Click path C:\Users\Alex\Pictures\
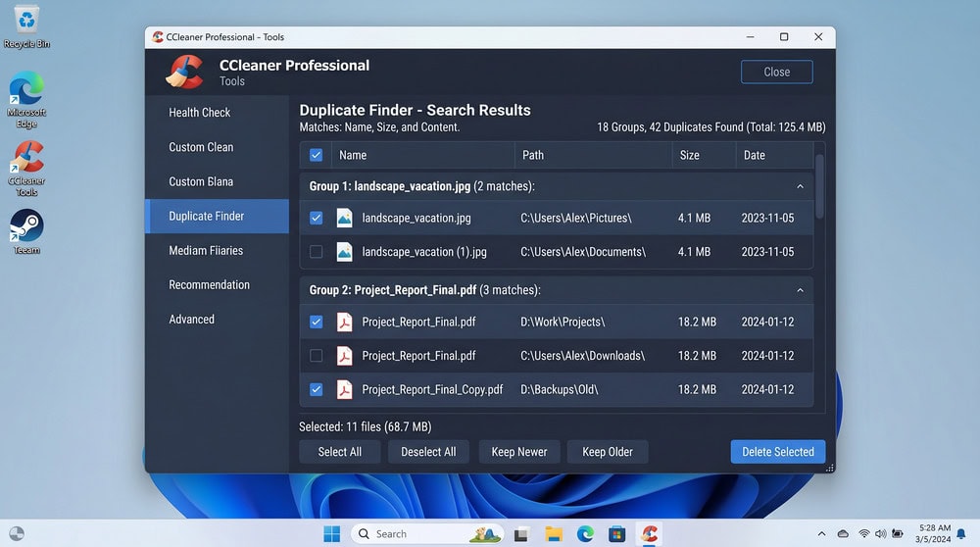This screenshot has width=980, height=547. 575,218
